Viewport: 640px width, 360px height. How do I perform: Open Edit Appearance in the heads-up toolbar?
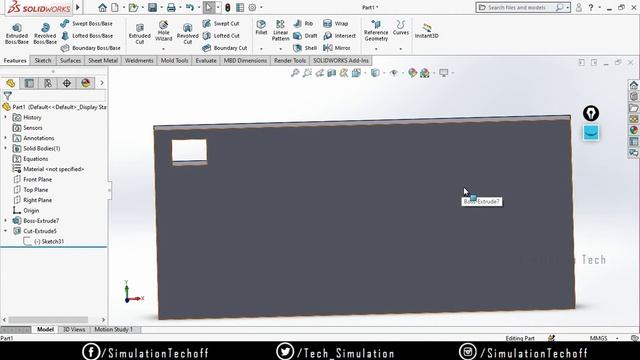pyautogui.click(x=413, y=73)
